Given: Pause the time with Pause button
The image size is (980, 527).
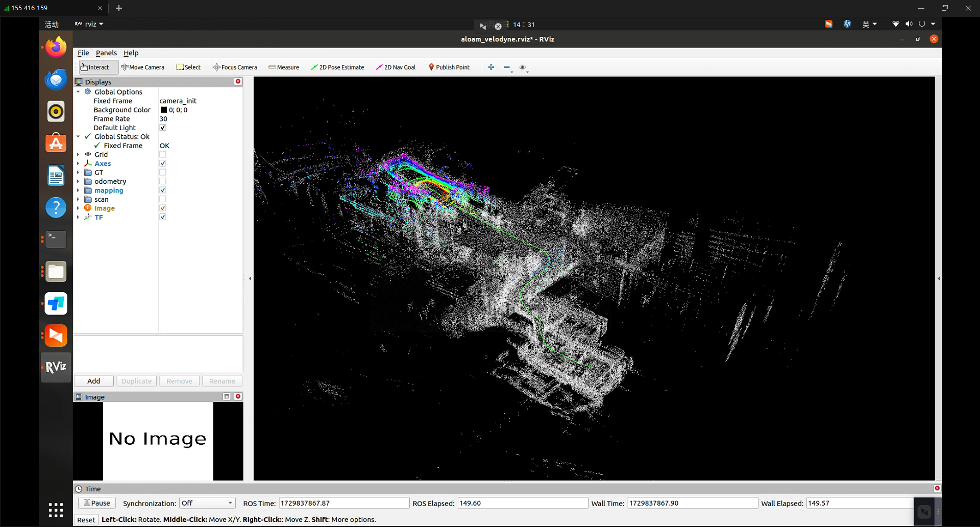Looking at the screenshot, I should pos(97,504).
